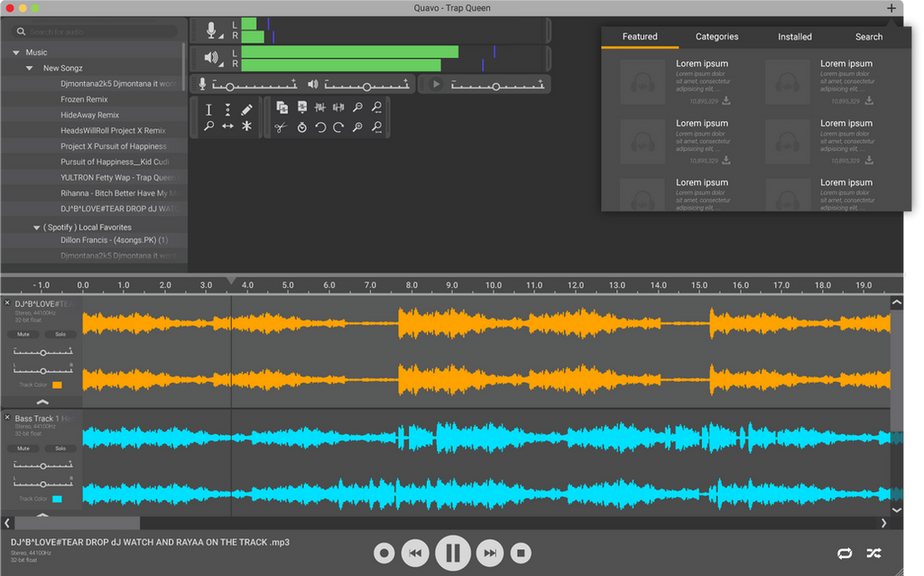Screen dimensions: 924x576
Task: Switch to the Categories tab
Action: coord(716,36)
